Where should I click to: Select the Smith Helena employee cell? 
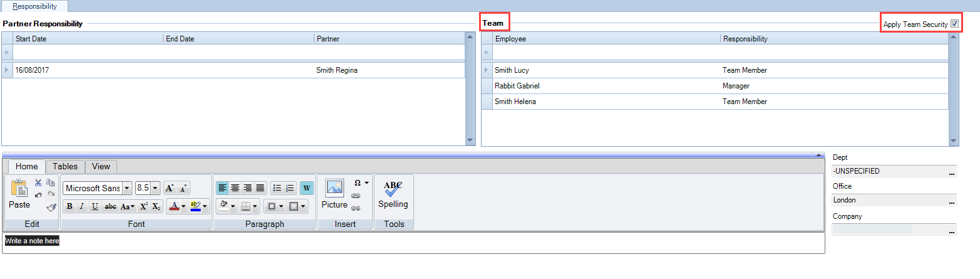tap(606, 102)
